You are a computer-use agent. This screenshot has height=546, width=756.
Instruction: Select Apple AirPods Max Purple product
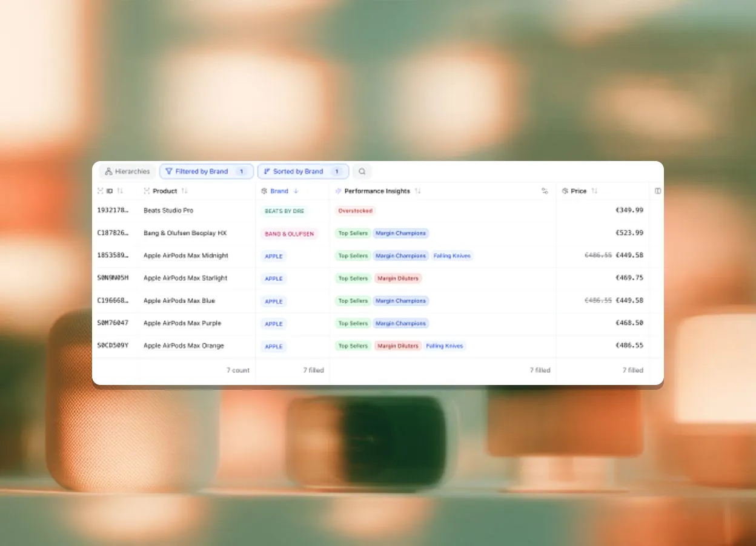182,323
